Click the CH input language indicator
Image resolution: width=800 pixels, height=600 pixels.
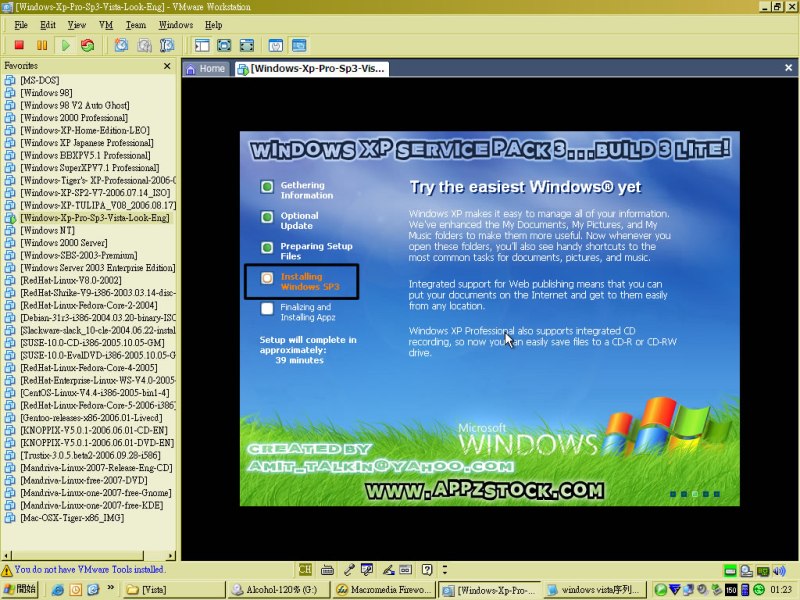(x=305, y=569)
